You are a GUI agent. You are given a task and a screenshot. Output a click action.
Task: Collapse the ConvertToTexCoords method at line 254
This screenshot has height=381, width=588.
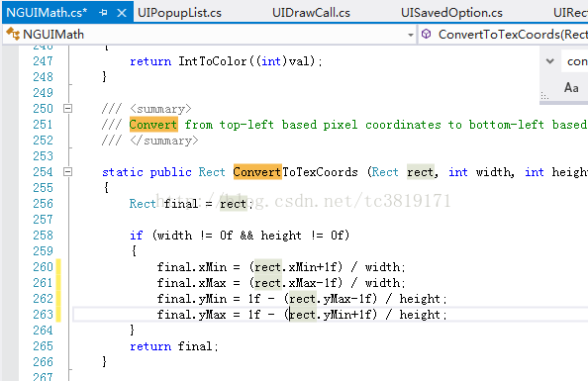tap(67, 172)
